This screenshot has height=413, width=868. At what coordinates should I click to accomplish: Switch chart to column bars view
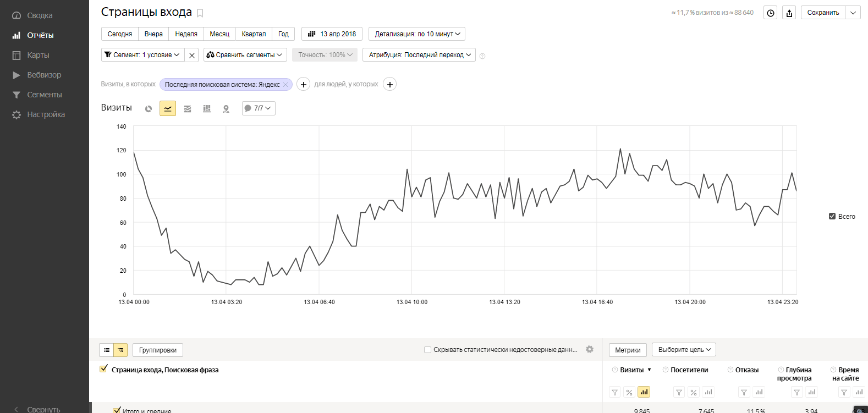point(207,109)
